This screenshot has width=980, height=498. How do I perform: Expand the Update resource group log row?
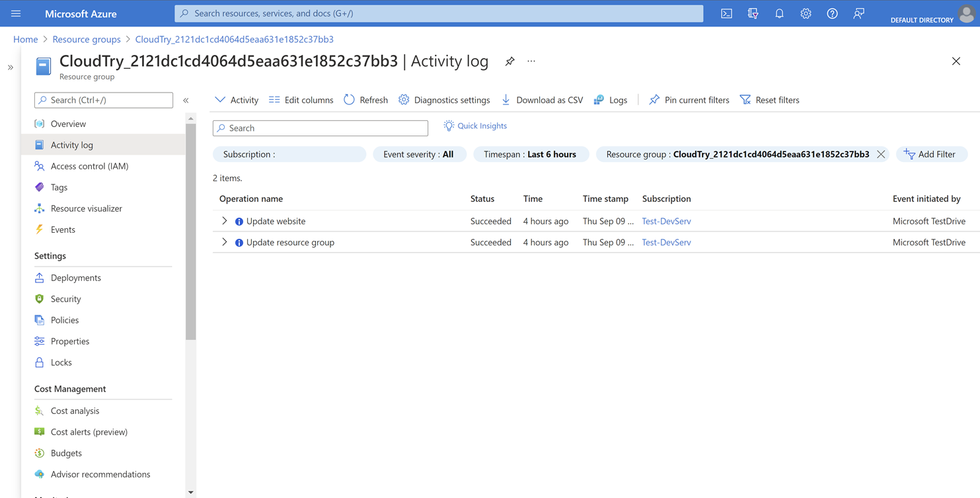[x=225, y=242]
